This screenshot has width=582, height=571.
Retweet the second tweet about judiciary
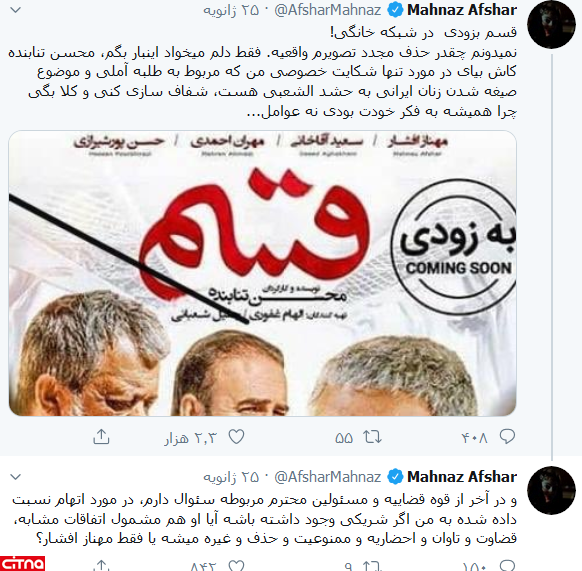tap(372, 566)
